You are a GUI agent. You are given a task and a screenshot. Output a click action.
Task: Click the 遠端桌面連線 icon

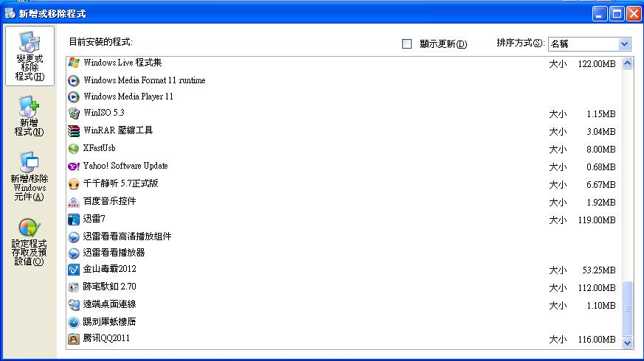coord(74,305)
